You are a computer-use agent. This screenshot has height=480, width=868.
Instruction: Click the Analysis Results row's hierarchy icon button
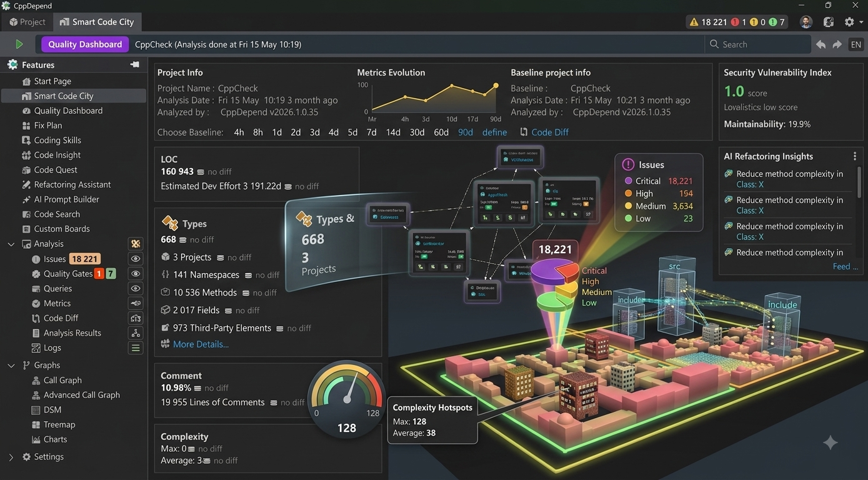click(136, 333)
